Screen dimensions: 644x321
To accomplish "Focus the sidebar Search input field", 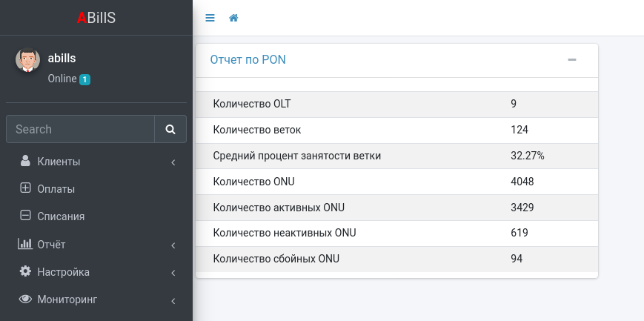I will point(80,129).
